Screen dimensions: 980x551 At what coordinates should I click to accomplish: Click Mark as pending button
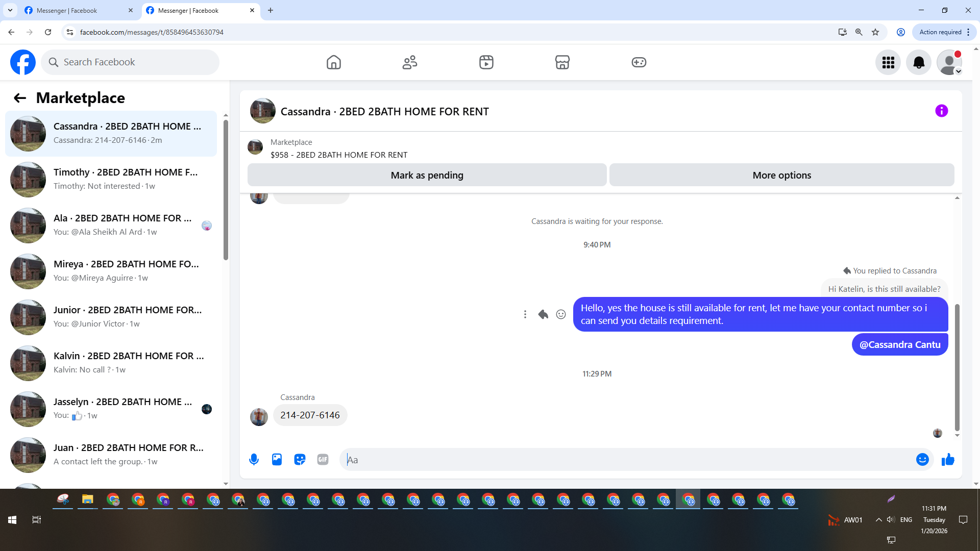pos(427,175)
